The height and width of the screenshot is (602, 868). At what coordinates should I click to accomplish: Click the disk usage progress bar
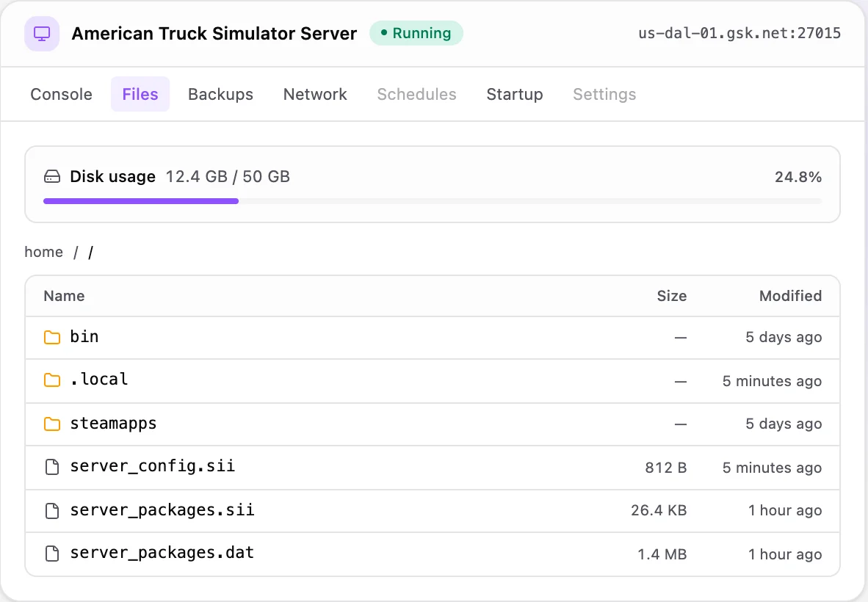[433, 201]
